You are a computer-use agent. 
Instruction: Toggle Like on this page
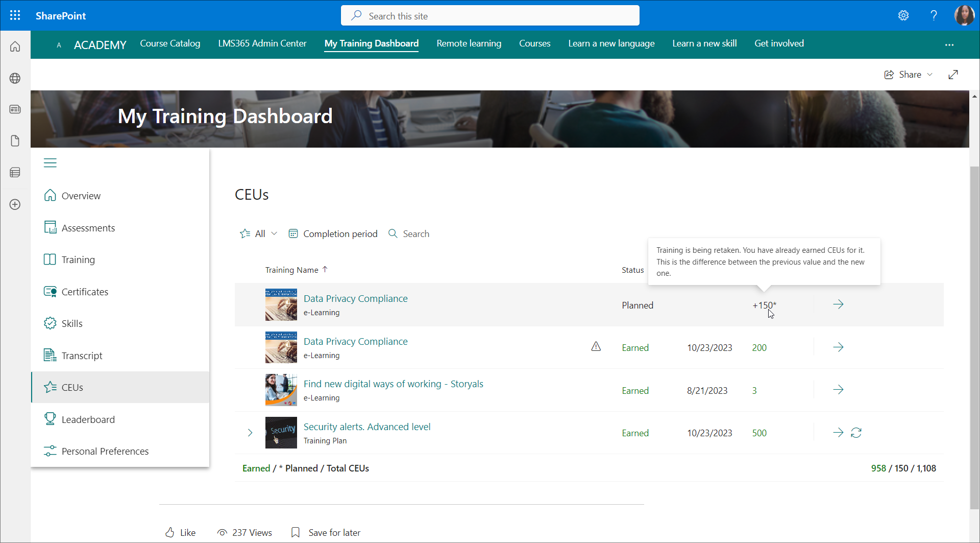[180, 532]
